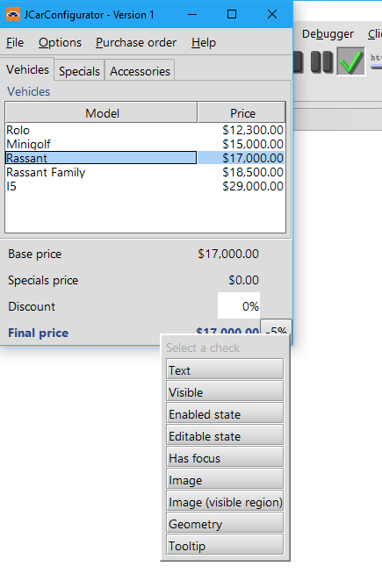Select the Tooltip check option
This screenshot has height=588, width=382.
click(225, 545)
